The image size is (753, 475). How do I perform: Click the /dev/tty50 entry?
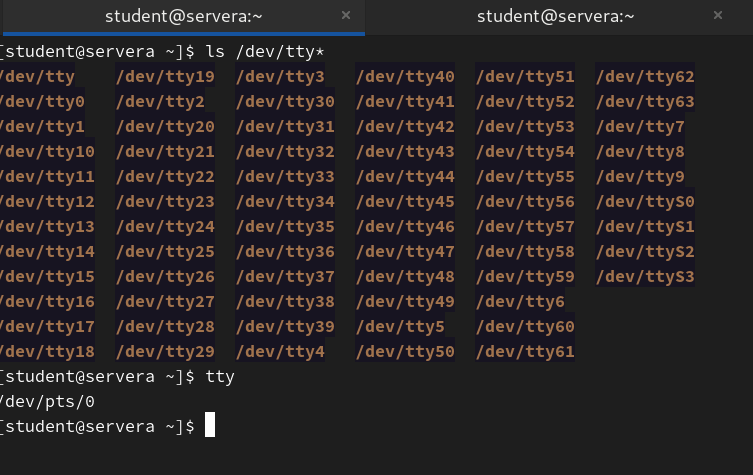(405, 351)
